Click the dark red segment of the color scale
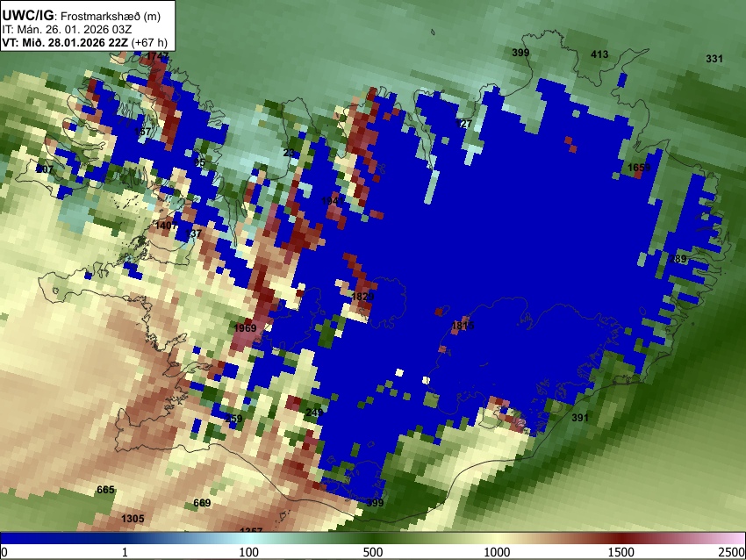This screenshot has height=560, width=746. click(x=620, y=538)
